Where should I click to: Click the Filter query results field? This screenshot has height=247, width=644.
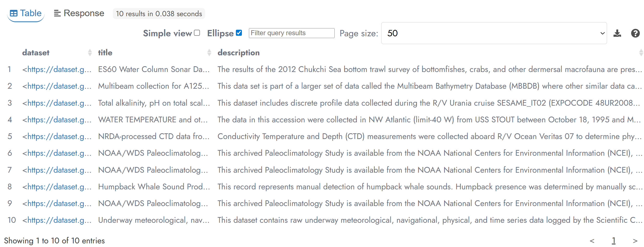(x=291, y=33)
